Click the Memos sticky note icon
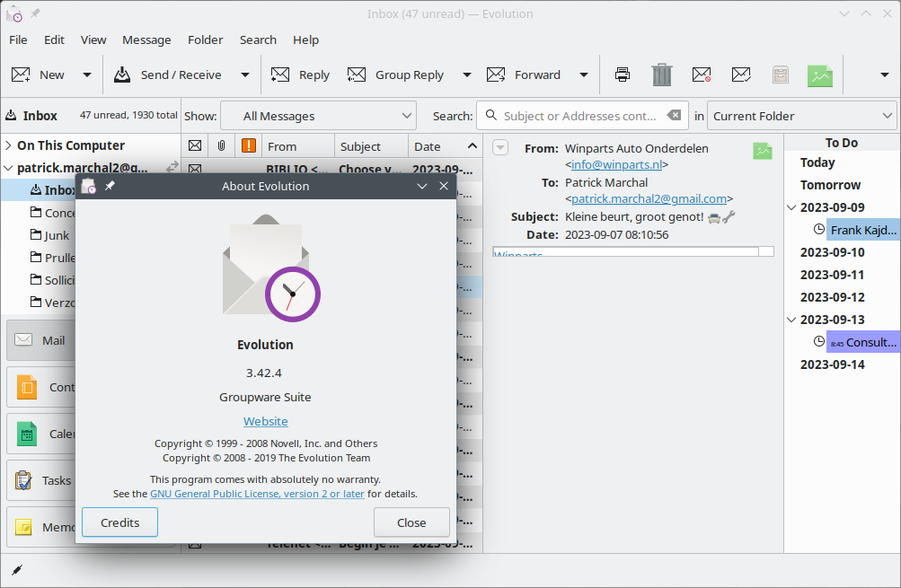Image resolution: width=901 pixels, height=588 pixels. 23,527
